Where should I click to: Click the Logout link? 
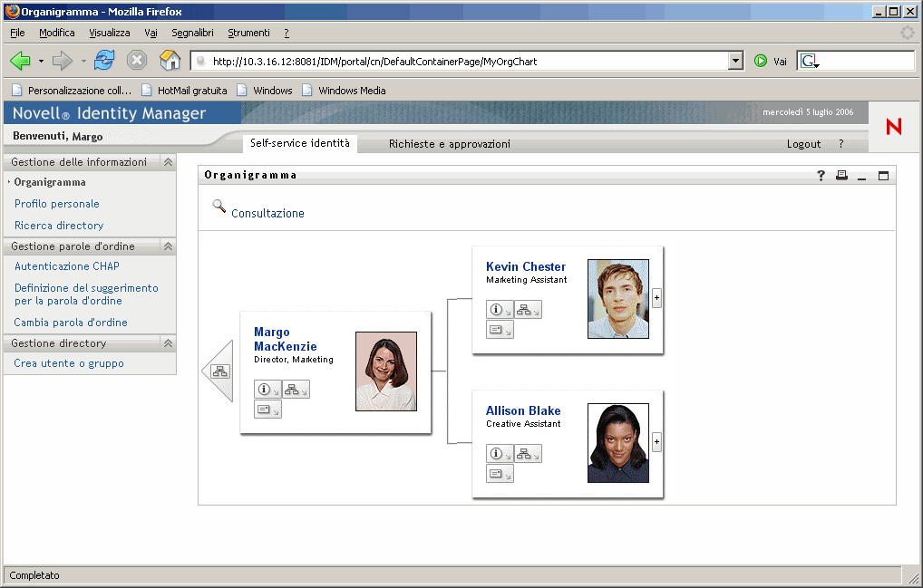click(x=803, y=144)
